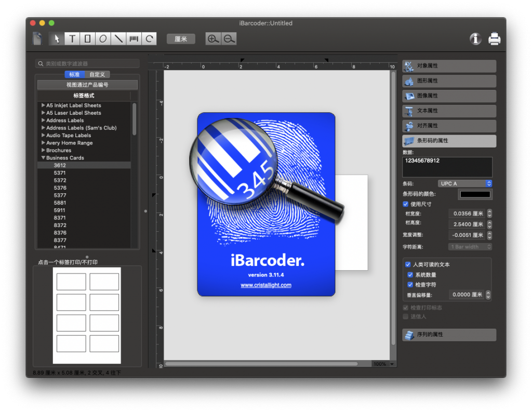
Task: Select the arrow pointer tool
Action: 57,38
